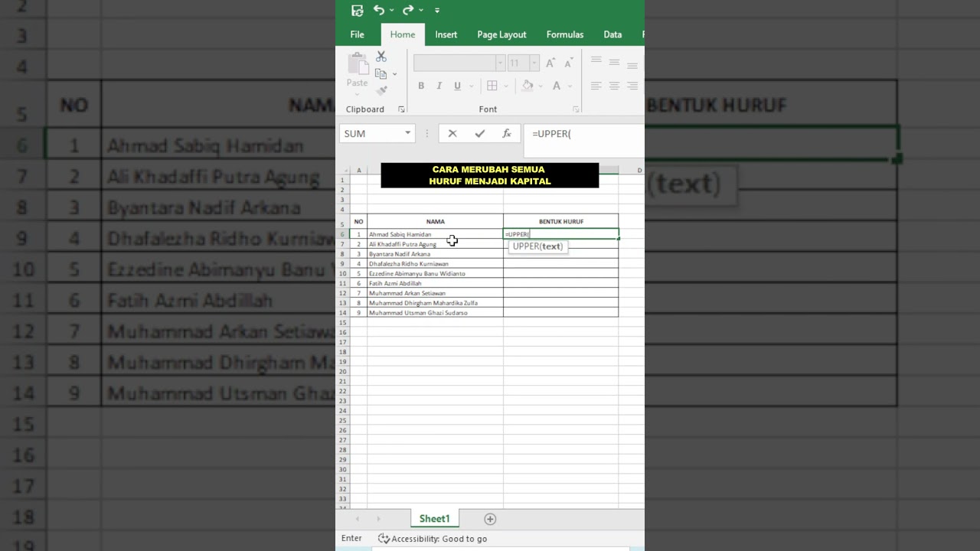Select the Sheet1 worksheet tab
Image resolution: width=980 pixels, height=551 pixels.
coord(434,519)
